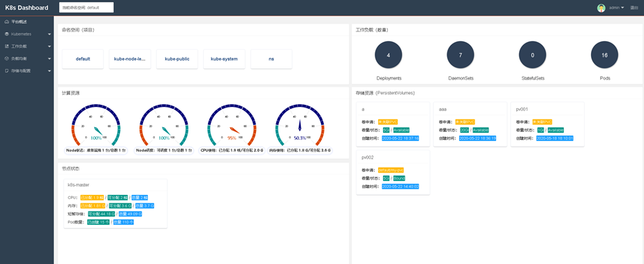Click the 内存使用 gauge caption
The image size is (644, 264).
(299, 150)
